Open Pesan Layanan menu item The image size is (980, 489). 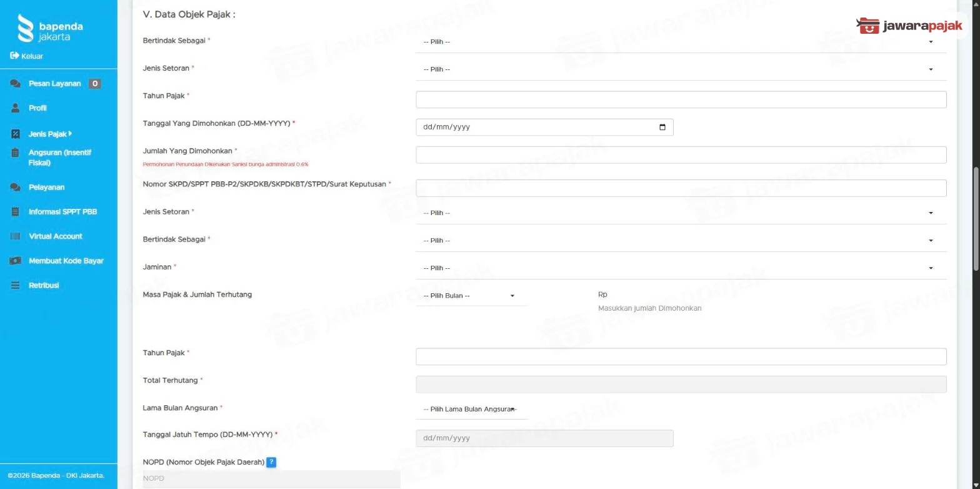[55, 84]
